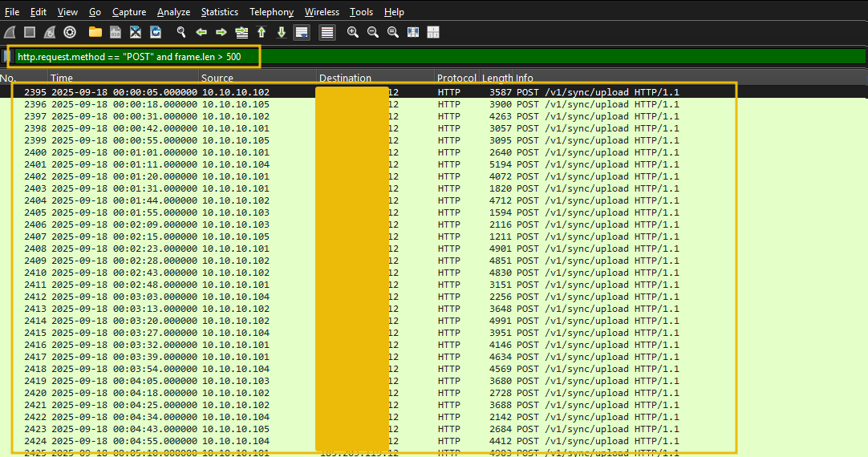
Task: Click the last toolbar grid icon
Action: click(x=433, y=32)
